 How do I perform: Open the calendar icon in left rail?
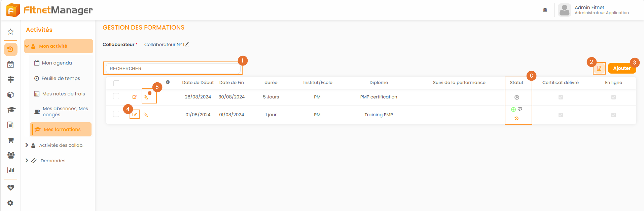click(x=10, y=65)
